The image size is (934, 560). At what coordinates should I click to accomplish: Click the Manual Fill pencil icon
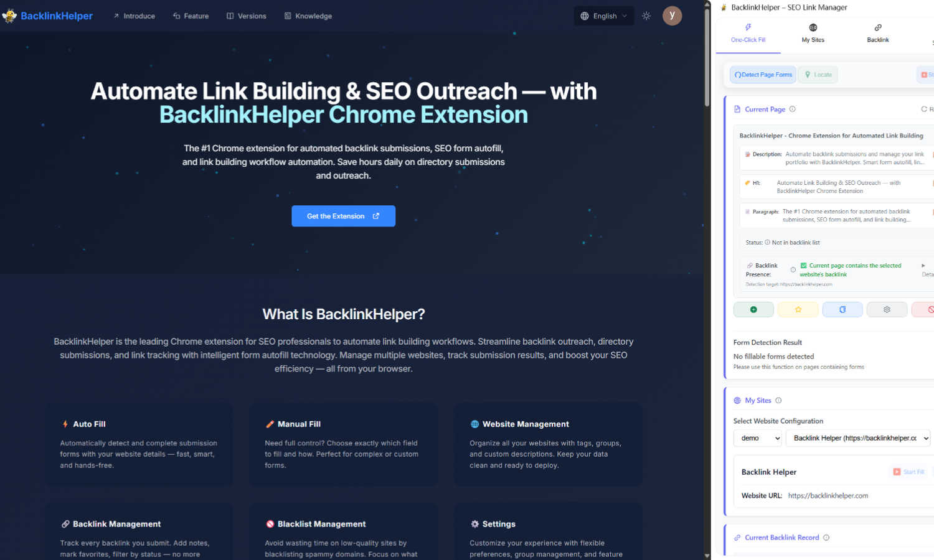(x=270, y=424)
